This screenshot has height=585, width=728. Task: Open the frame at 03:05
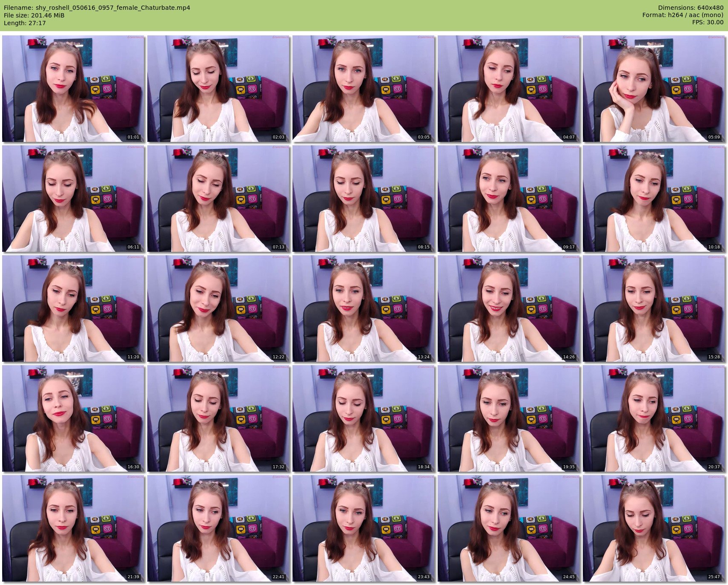pos(364,89)
